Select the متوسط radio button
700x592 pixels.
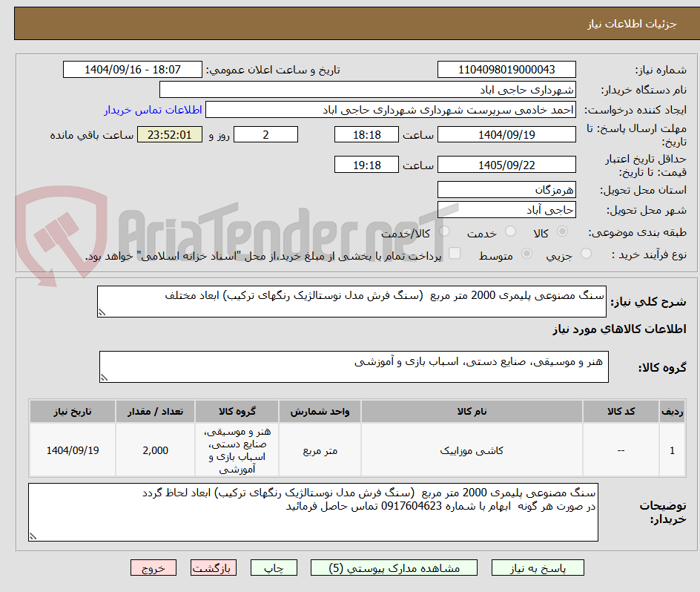[x=526, y=253]
